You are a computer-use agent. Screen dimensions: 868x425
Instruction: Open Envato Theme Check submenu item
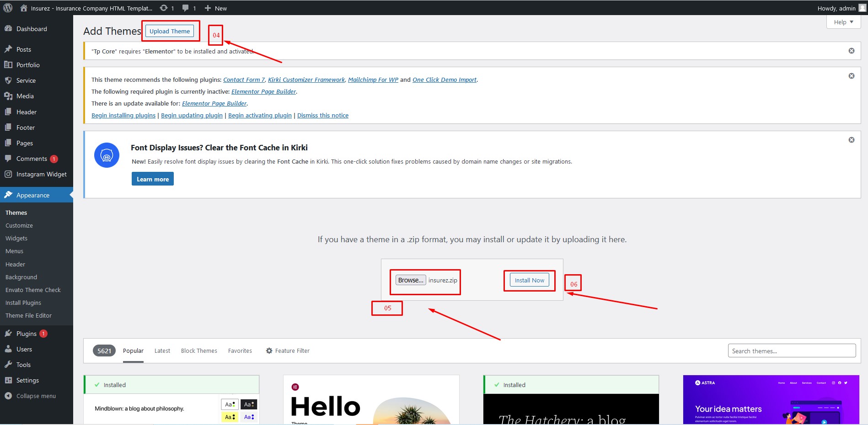pos(33,290)
